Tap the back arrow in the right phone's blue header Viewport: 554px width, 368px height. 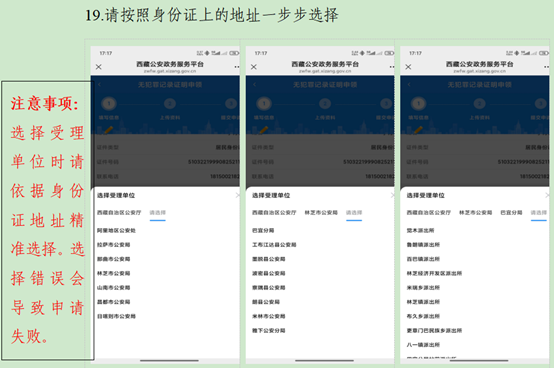(x=409, y=84)
